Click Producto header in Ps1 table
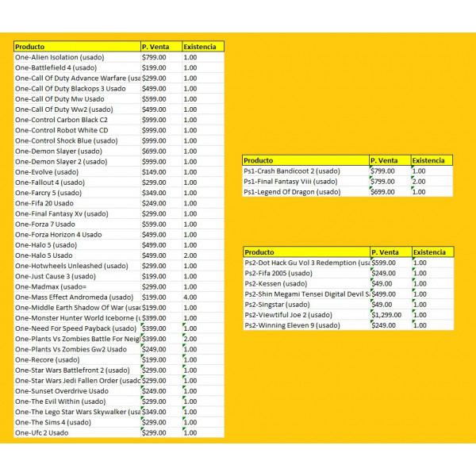 [x=305, y=160]
